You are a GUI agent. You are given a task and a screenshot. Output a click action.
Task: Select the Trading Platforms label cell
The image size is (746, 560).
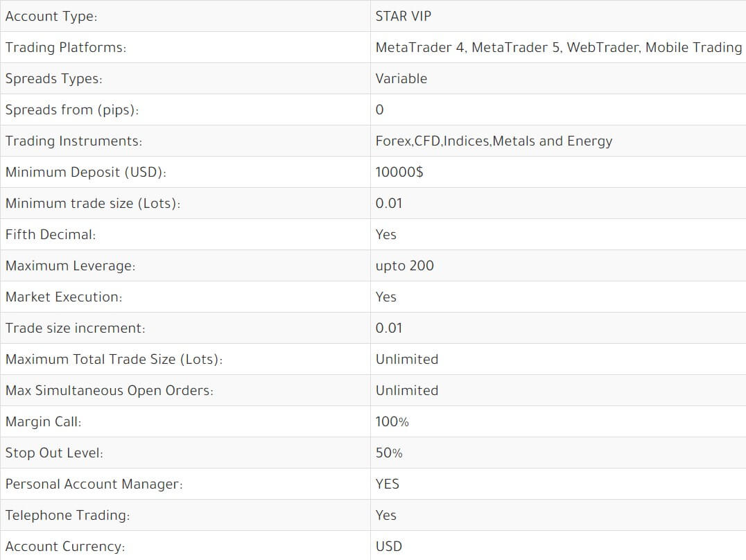point(185,47)
